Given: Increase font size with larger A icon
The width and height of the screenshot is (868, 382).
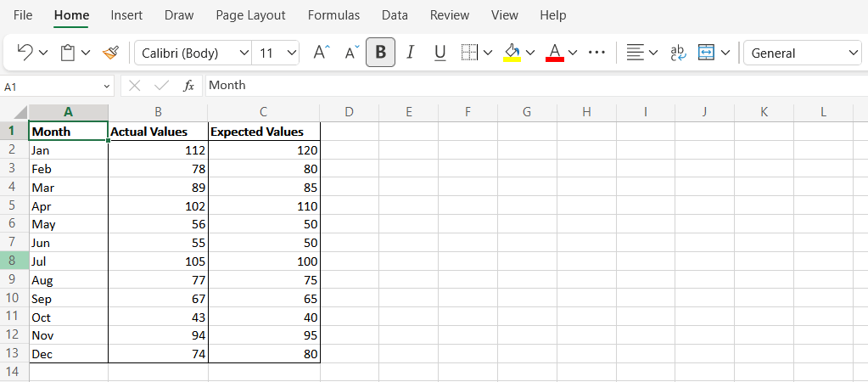Looking at the screenshot, I should click(322, 53).
